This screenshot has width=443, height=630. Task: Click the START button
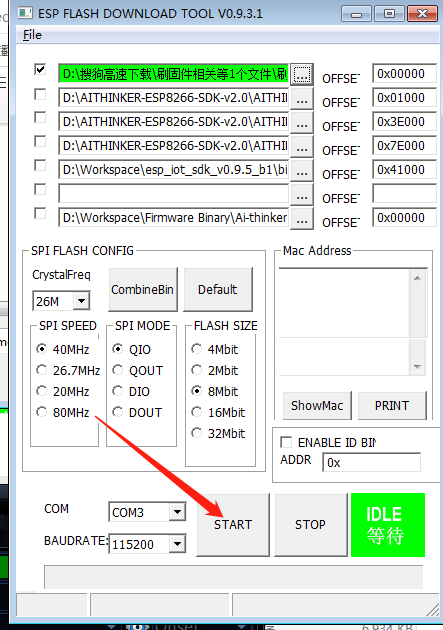coord(233,525)
